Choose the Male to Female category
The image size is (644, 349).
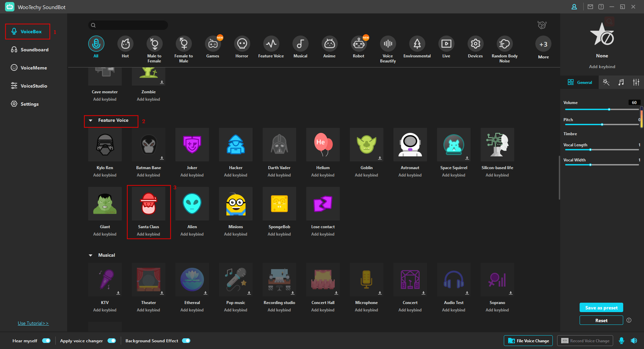[x=154, y=44]
